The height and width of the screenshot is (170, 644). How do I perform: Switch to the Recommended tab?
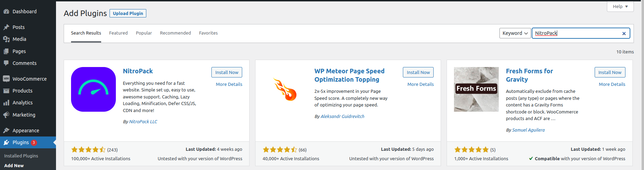(x=175, y=33)
